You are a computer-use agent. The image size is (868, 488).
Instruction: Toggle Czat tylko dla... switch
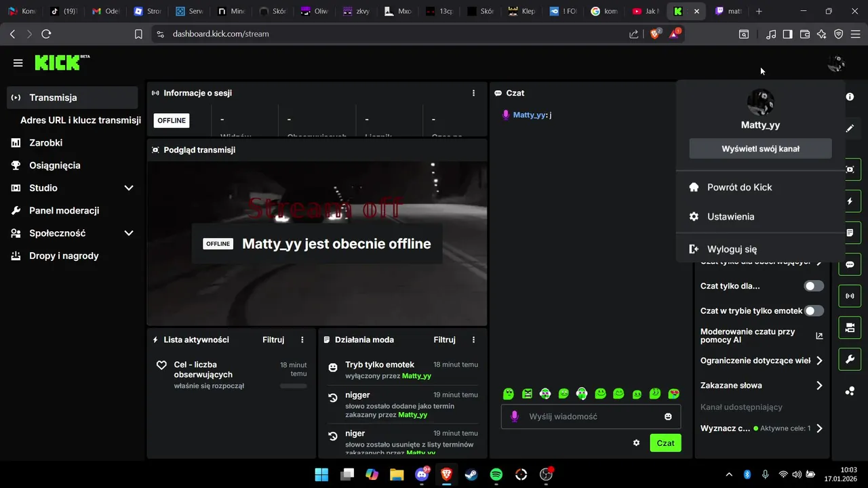[814, 286]
